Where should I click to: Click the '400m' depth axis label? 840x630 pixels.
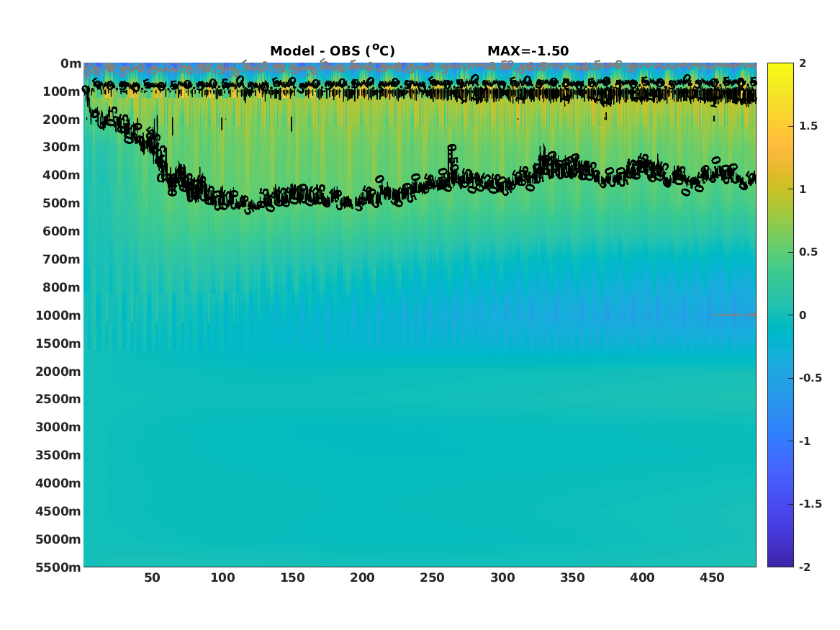click(x=62, y=175)
